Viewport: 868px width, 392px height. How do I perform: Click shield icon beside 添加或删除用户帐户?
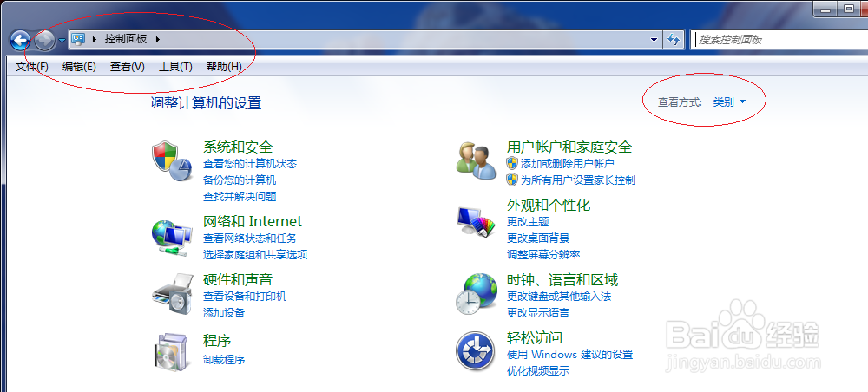click(512, 163)
